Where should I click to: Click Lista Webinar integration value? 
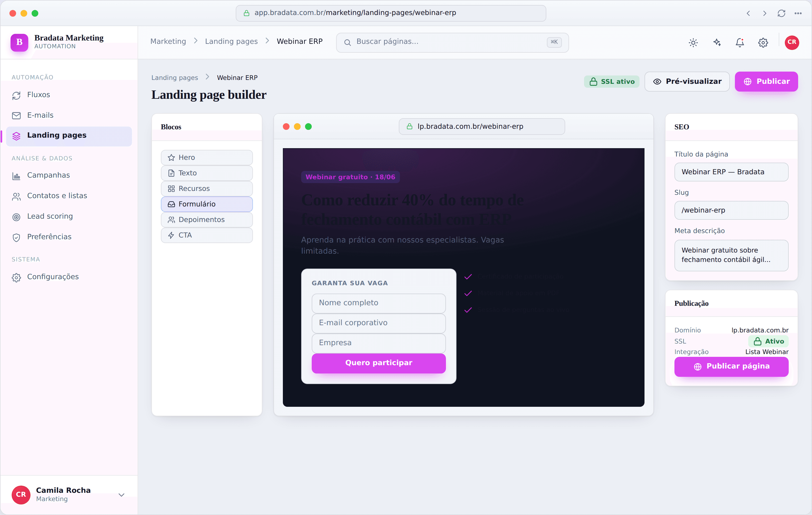[x=767, y=352]
